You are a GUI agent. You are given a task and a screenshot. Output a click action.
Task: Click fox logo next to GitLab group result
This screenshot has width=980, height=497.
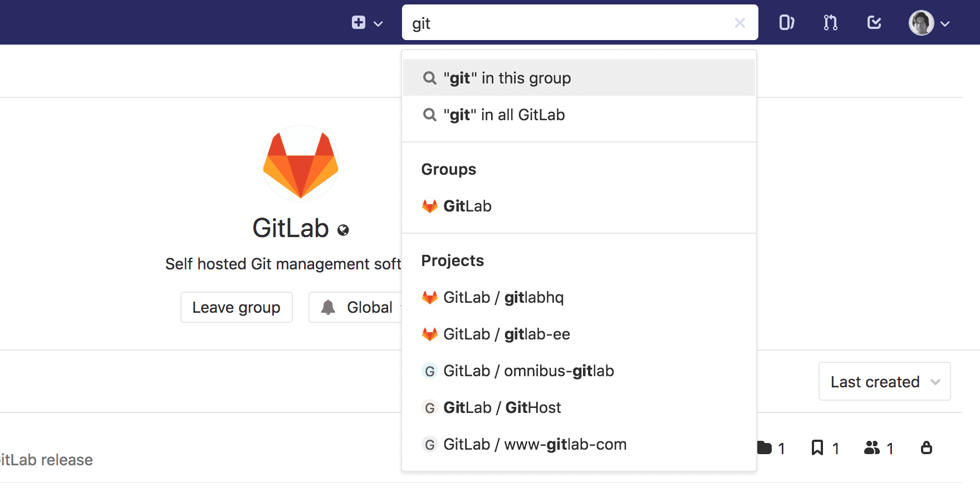(x=429, y=206)
